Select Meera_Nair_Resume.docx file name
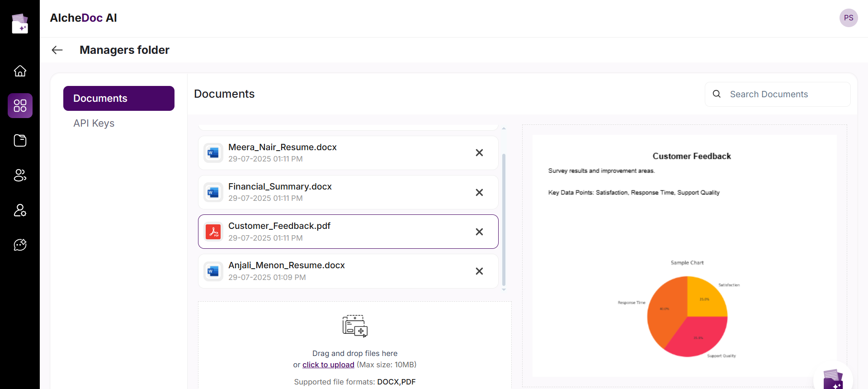Screen dimensions: 868x389 [283, 147]
